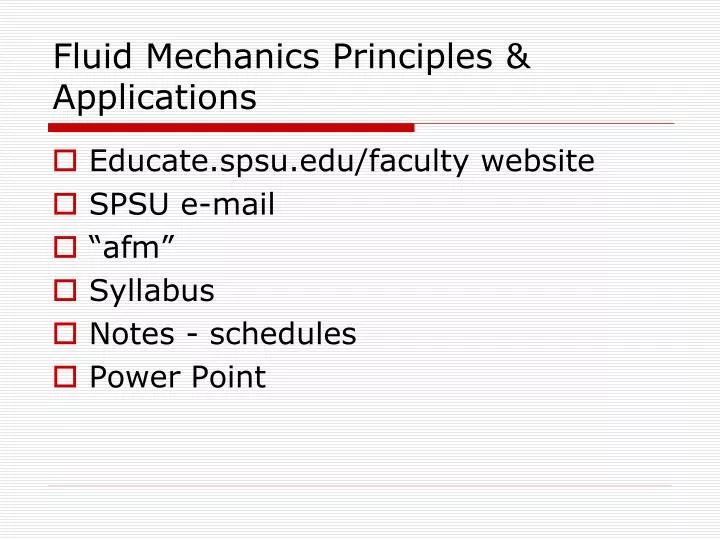Select the word Applications in the title

155,98
